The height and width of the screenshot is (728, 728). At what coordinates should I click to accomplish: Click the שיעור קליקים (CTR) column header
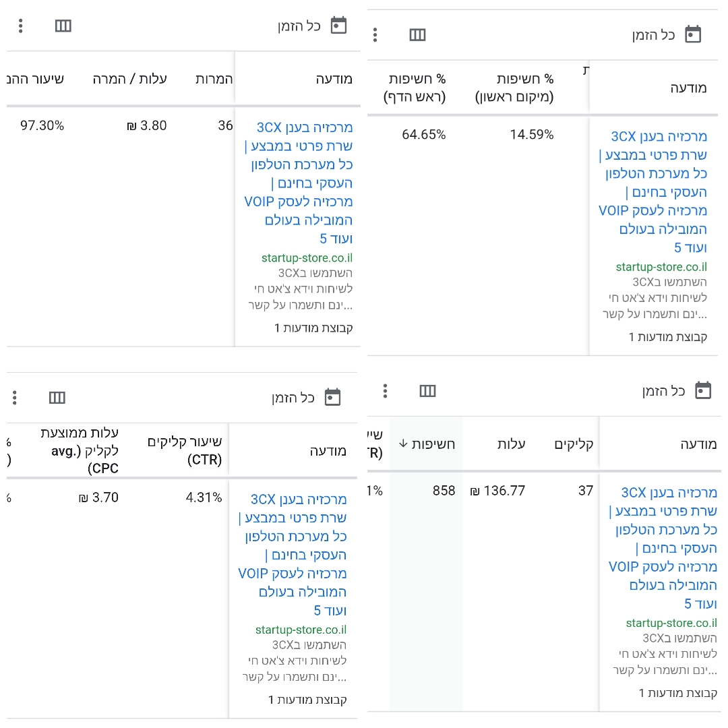(x=185, y=452)
